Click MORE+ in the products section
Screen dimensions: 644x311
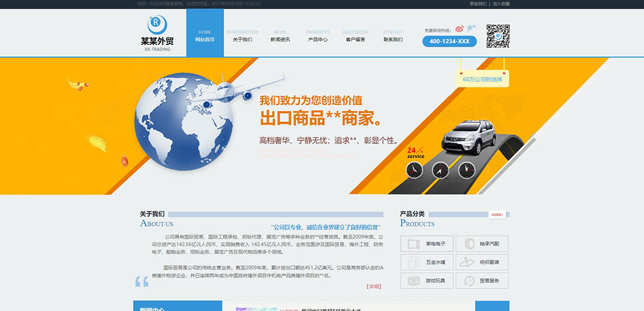click(x=497, y=214)
